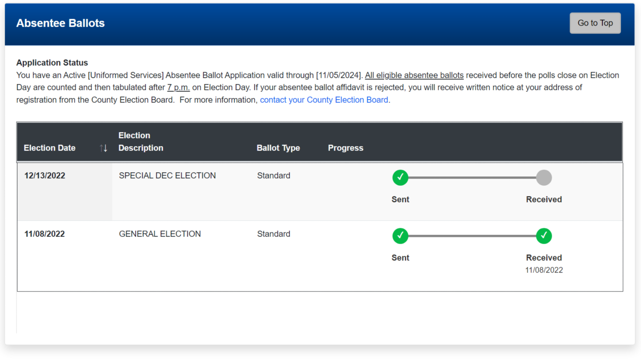Select the green Sent checkmark for GENERAL ELECTION

pyautogui.click(x=400, y=235)
